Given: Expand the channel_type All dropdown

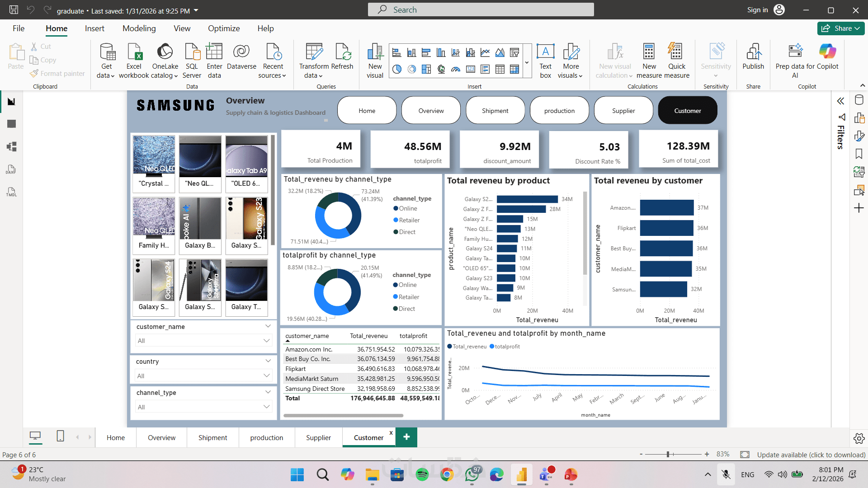Looking at the screenshot, I should [x=203, y=407].
